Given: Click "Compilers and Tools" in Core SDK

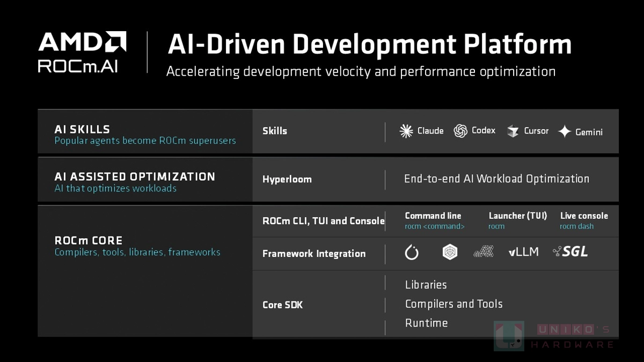Looking at the screenshot, I should tap(454, 304).
